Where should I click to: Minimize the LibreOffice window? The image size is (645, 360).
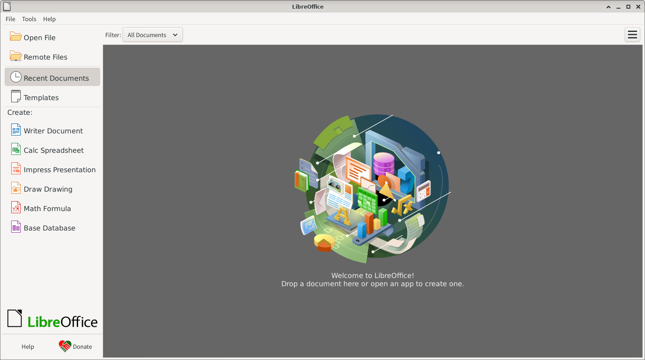click(x=618, y=7)
